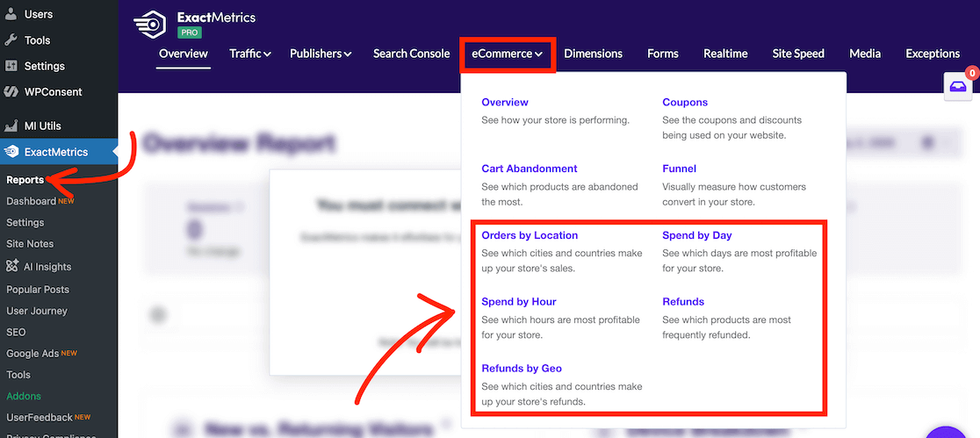The image size is (980, 438).
Task: Open ExactMetrics Settings submenu item
Action: pos(25,222)
